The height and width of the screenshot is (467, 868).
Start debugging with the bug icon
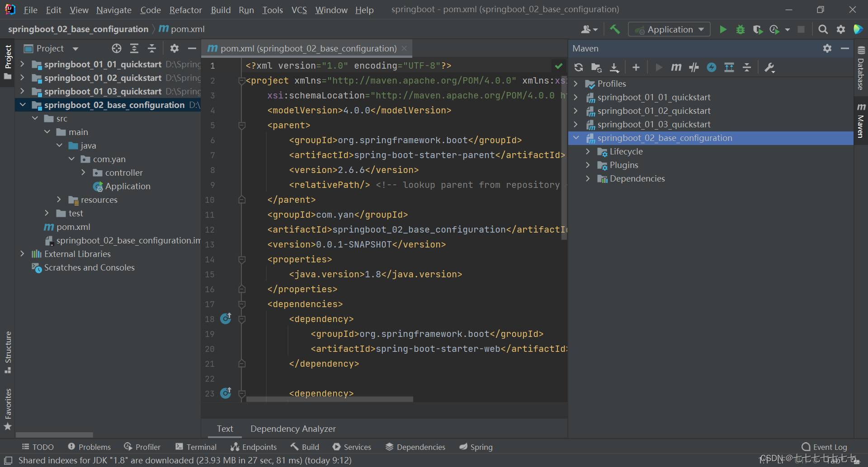tap(741, 29)
